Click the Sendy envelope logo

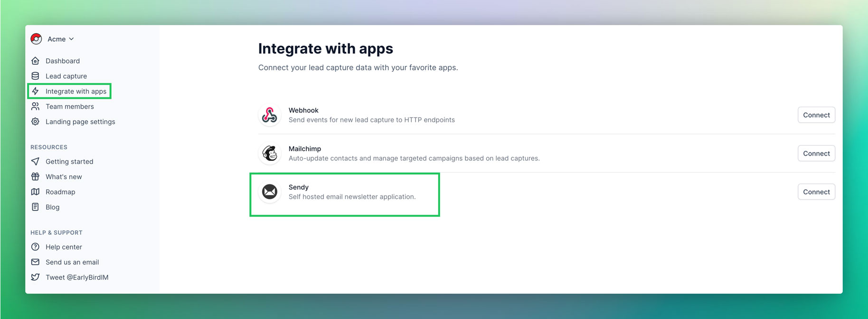(270, 192)
